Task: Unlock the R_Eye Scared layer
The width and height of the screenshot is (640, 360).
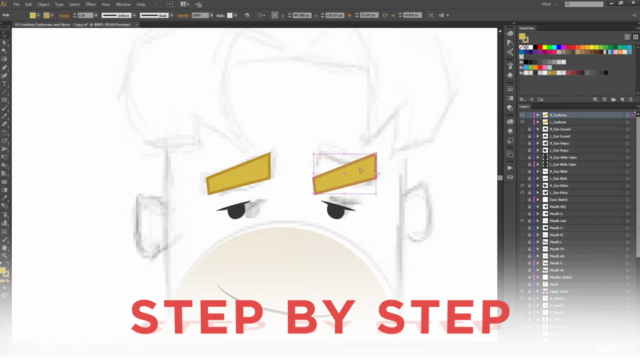Action: click(529, 129)
